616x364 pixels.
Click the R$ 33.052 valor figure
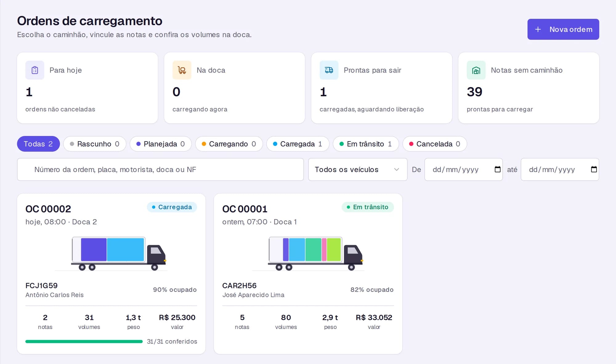[374, 317]
